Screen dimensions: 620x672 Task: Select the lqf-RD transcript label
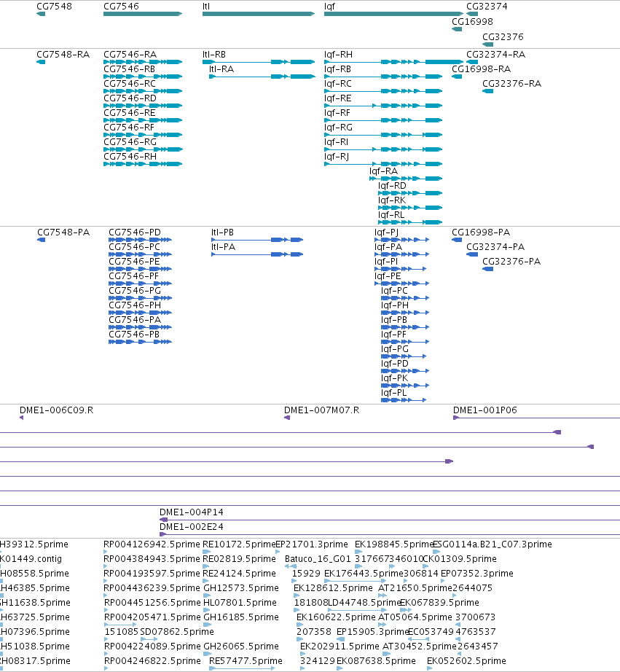point(392,186)
